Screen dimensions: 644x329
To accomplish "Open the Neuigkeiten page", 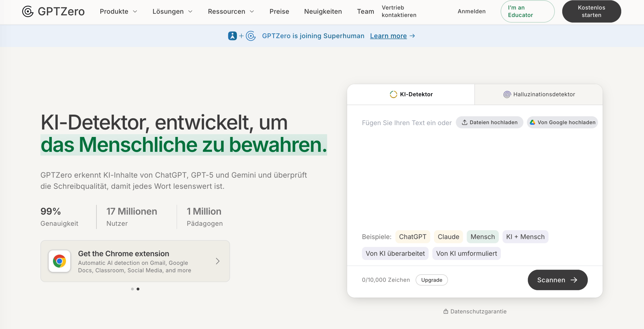I will click(323, 11).
